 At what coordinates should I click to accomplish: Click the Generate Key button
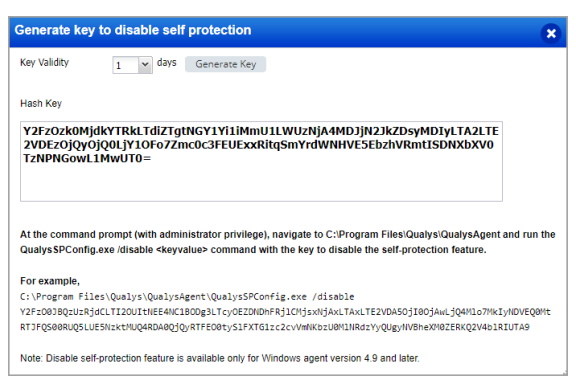(x=226, y=64)
